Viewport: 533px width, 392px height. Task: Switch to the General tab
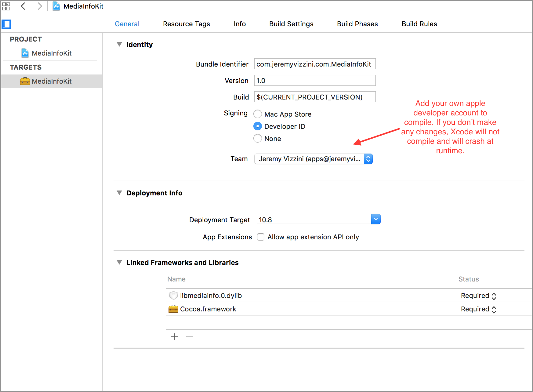coord(127,24)
